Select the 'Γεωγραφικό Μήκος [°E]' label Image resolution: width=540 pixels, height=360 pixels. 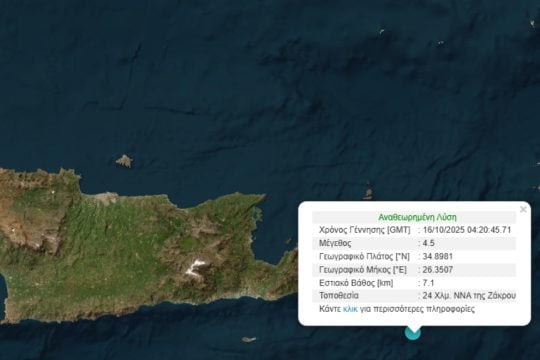click(363, 270)
